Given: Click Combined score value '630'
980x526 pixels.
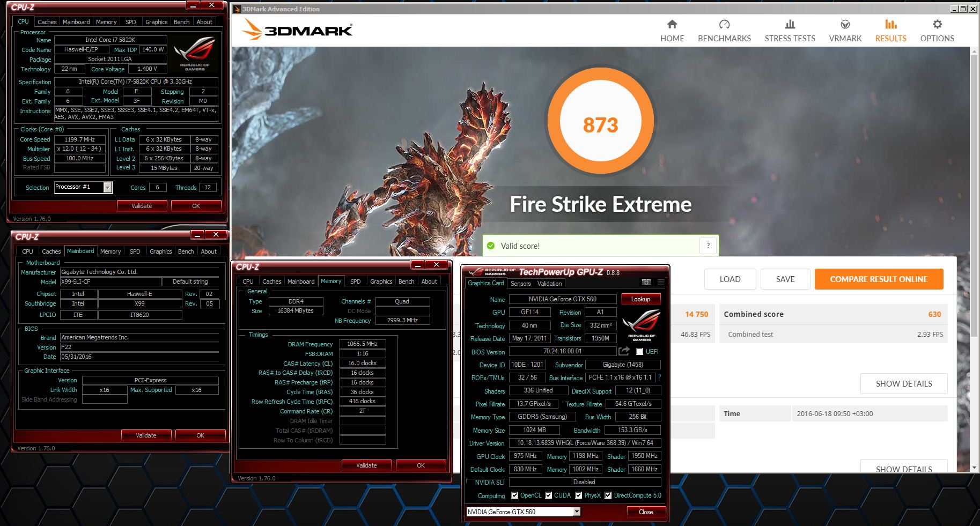Looking at the screenshot, I should [x=934, y=314].
